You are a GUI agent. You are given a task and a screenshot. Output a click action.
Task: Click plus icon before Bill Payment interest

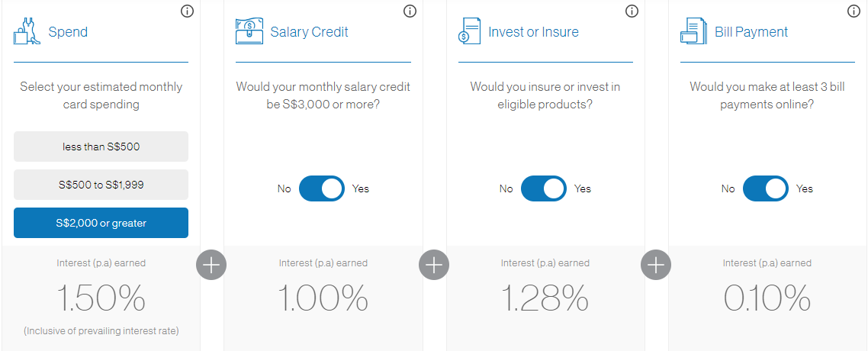(656, 265)
